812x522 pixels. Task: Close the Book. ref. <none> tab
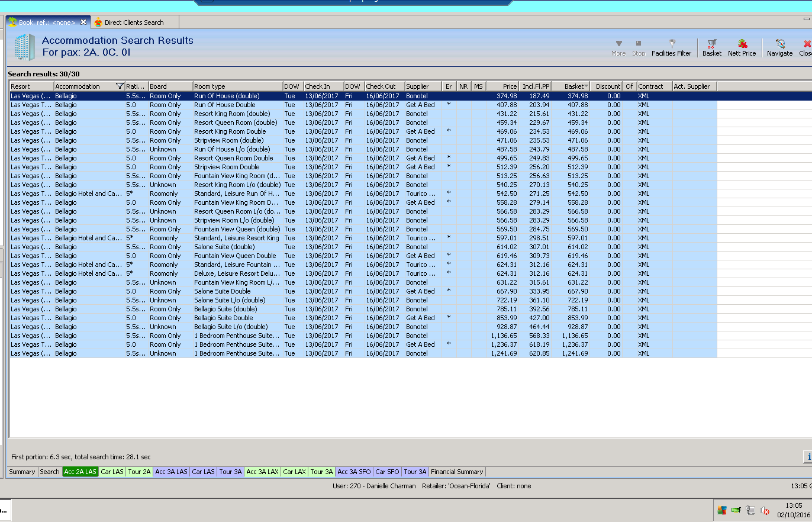pyautogui.click(x=83, y=22)
